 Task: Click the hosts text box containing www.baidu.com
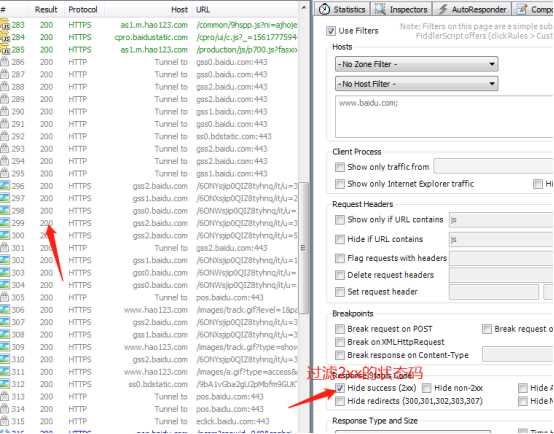[444, 116]
